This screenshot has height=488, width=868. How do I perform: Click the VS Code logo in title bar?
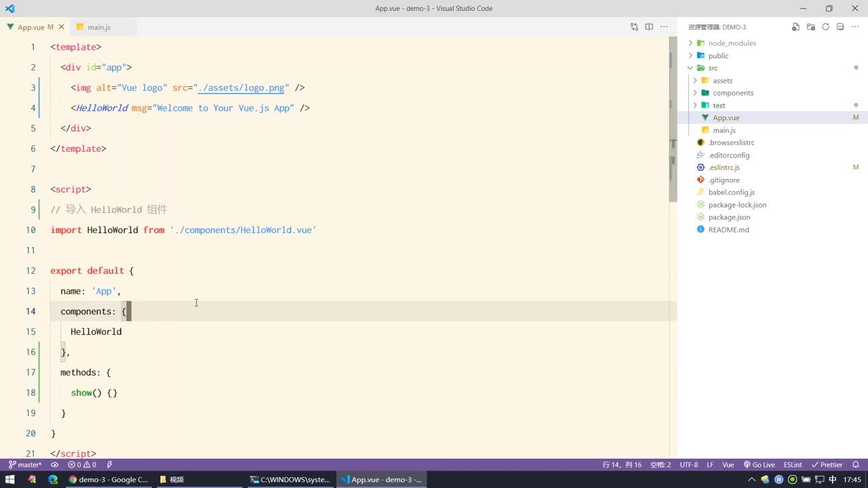(9, 8)
